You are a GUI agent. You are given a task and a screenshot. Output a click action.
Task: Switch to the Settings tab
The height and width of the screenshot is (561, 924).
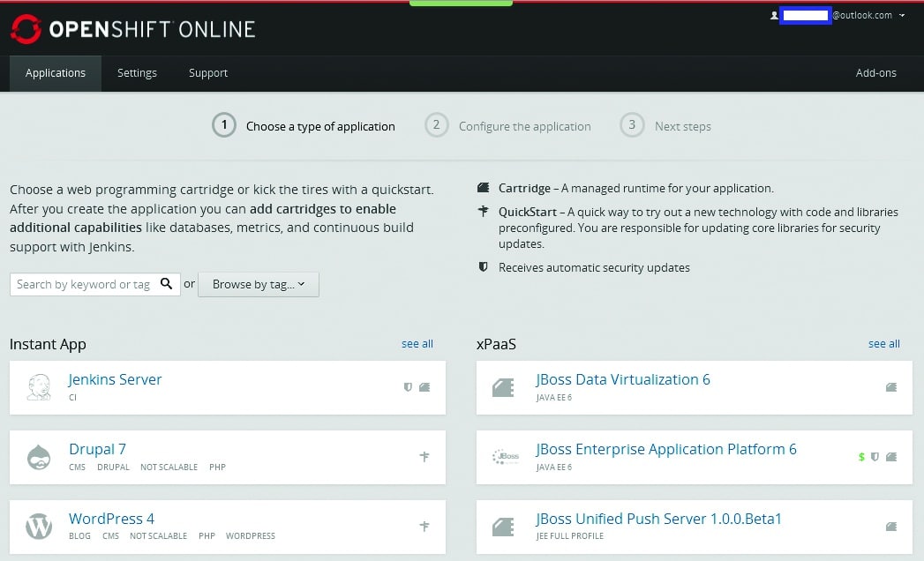[137, 73]
